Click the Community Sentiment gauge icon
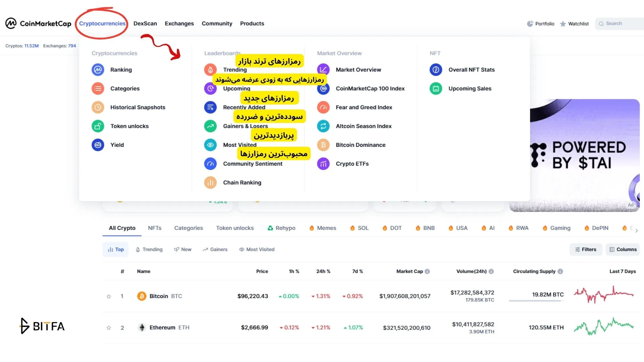This screenshot has height=362, width=644. (x=210, y=164)
